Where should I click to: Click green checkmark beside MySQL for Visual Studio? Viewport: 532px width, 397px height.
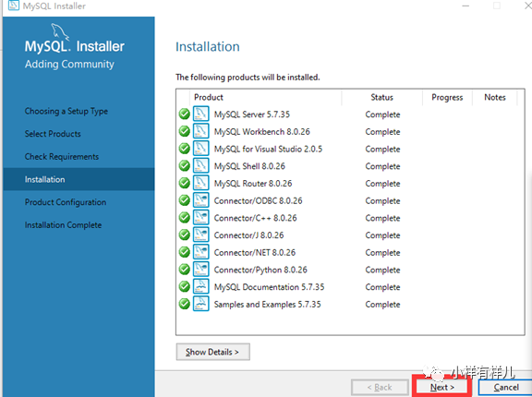[184, 149]
